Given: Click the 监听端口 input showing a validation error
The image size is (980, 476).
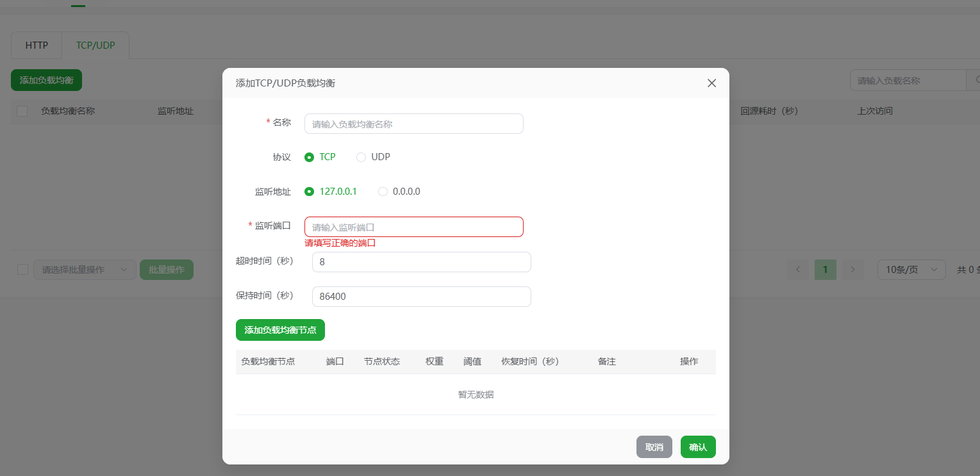Looking at the screenshot, I should [x=413, y=226].
